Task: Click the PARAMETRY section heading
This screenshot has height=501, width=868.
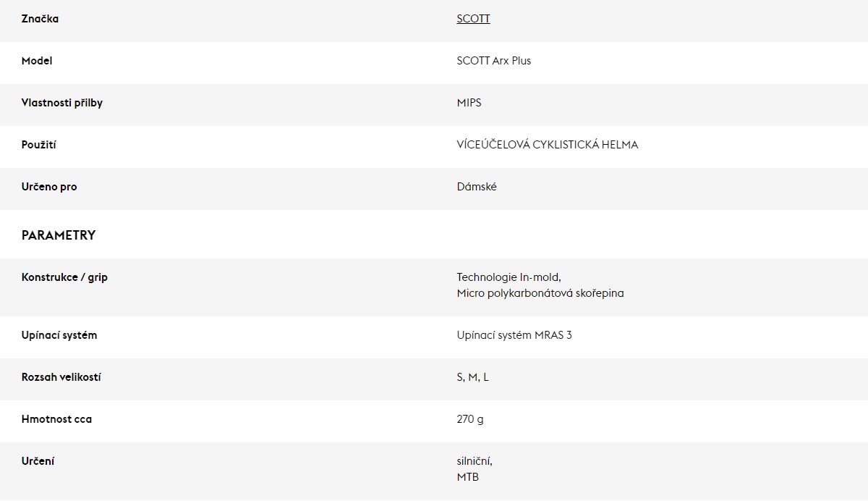Action: pos(59,235)
